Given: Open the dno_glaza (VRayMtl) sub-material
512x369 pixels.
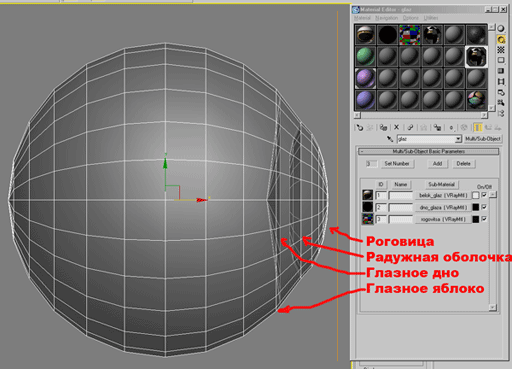Looking at the screenshot, I should [x=443, y=207].
